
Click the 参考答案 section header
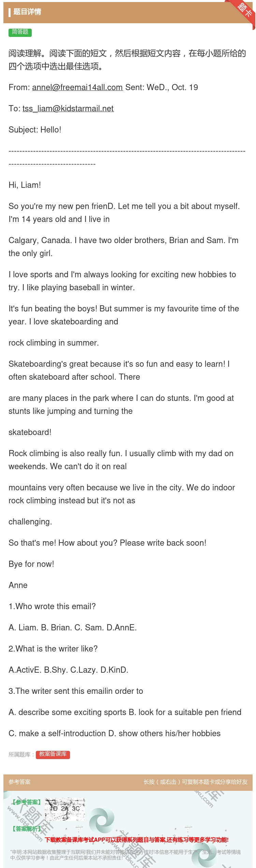tap(19, 782)
